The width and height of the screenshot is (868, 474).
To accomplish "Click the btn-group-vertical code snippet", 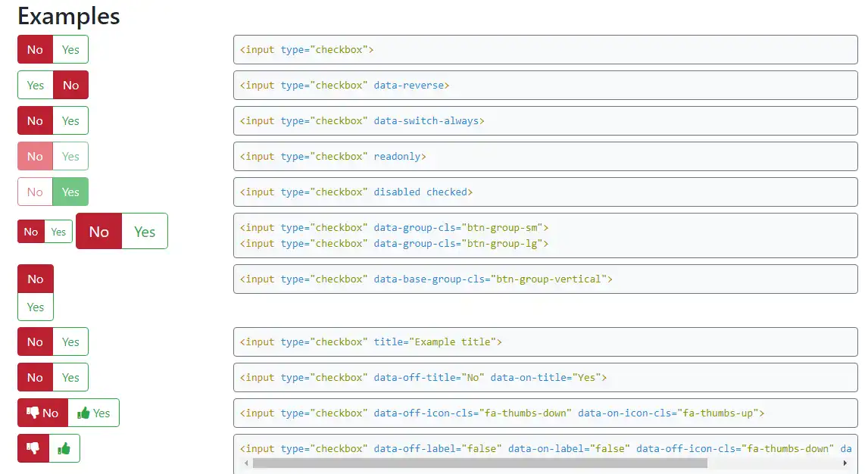I will pyautogui.click(x=545, y=279).
